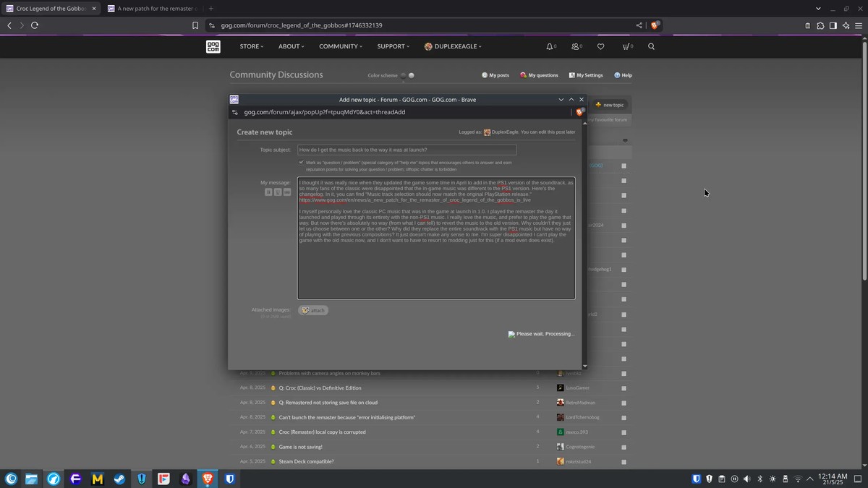Open the friends icon in header

tap(575, 46)
